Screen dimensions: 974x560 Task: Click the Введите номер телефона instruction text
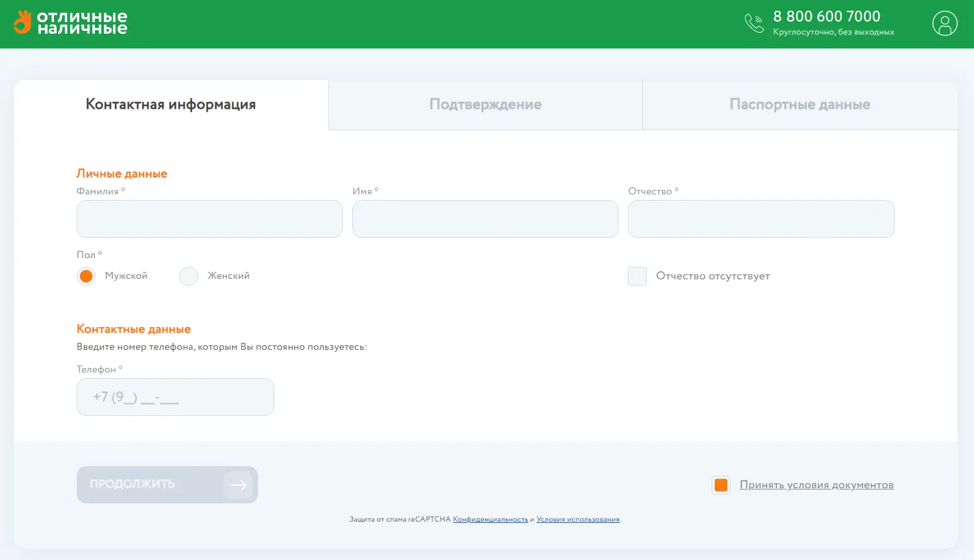221,347
